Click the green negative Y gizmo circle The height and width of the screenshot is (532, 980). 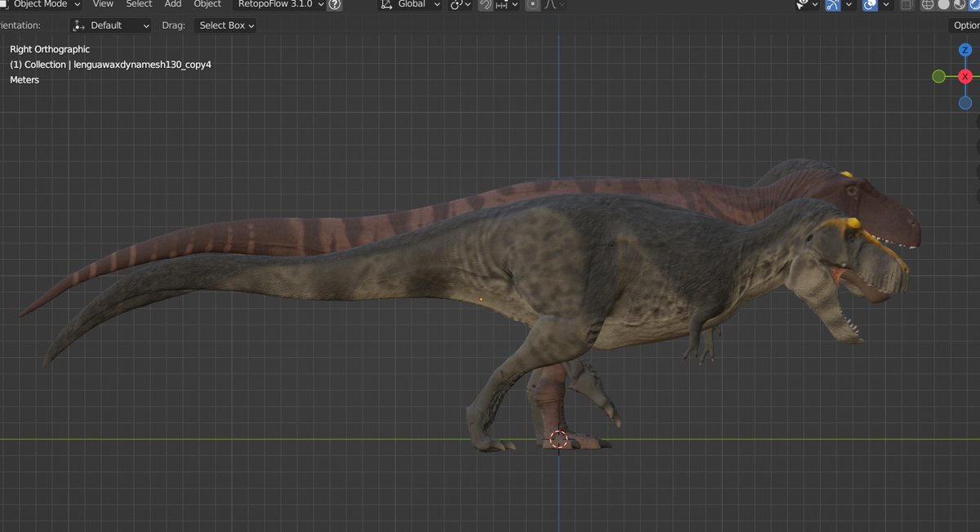[x=939, y=76]
